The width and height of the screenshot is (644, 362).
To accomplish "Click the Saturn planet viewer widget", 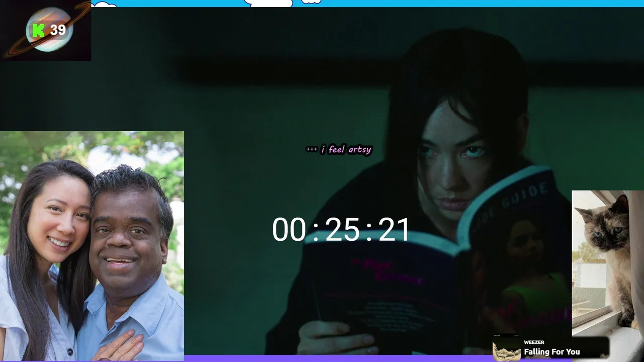I will click(x=46, y=30).
